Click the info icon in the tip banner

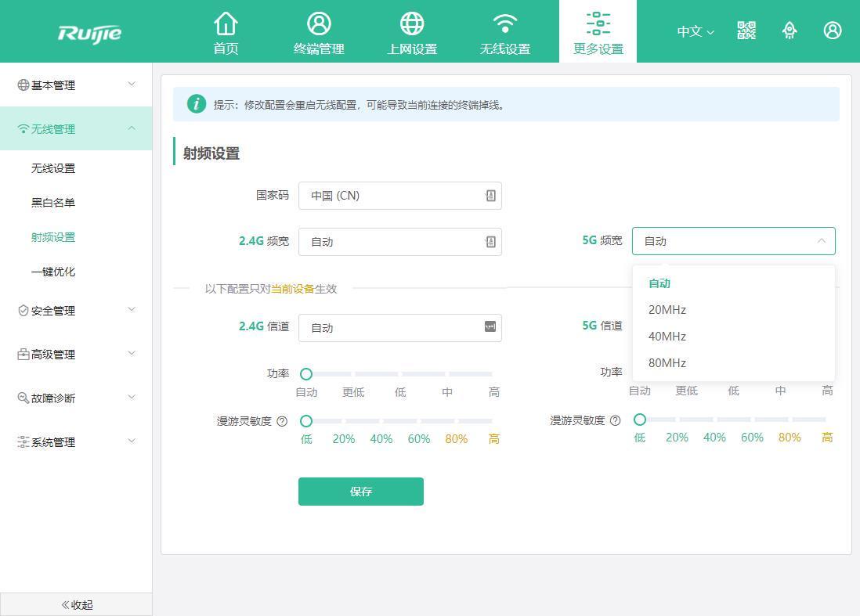[197, 103]
